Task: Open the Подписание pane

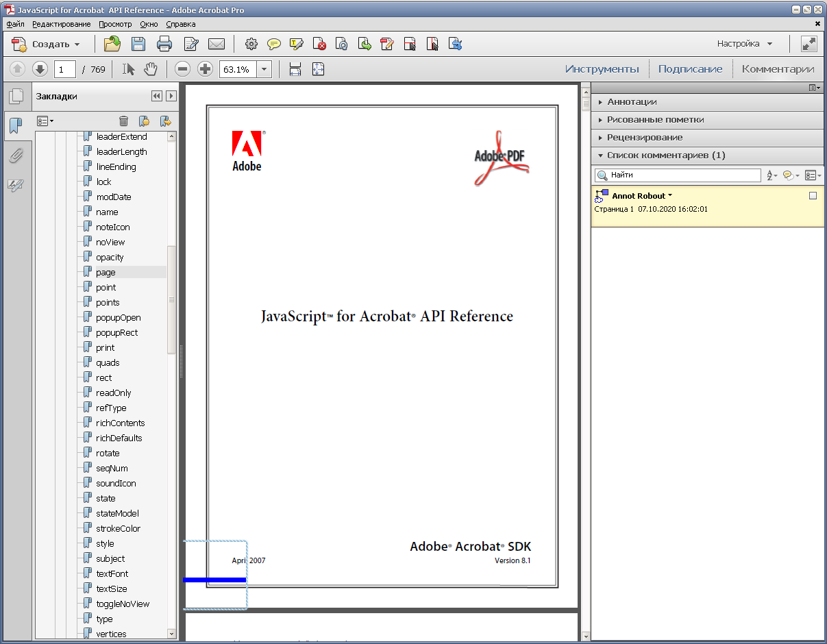Action: click(x=691, y=69)
